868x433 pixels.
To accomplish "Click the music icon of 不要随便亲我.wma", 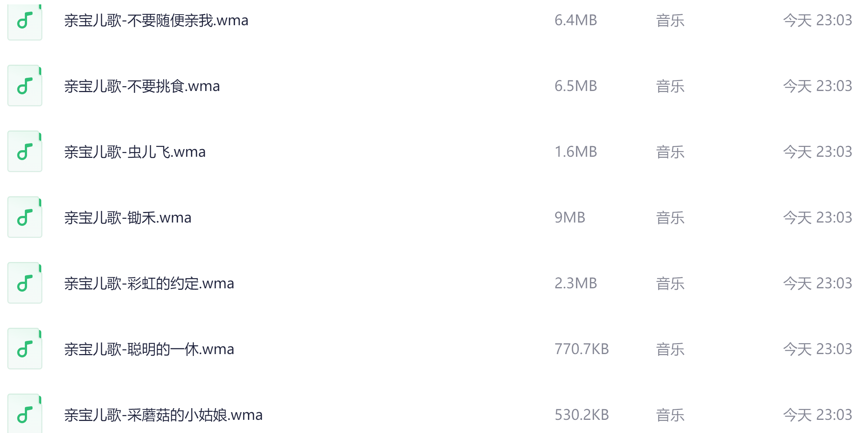I will coord(24,21).
